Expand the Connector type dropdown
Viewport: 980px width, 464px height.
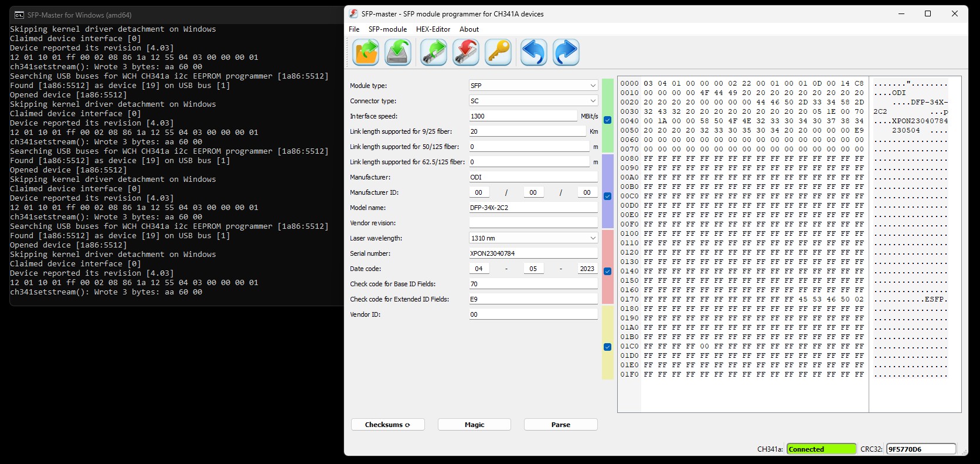533,101
